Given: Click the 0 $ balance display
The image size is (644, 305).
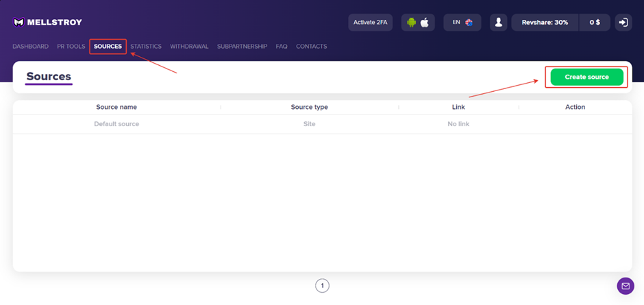Looking at the screenshot, I should (x=594, y=23).
